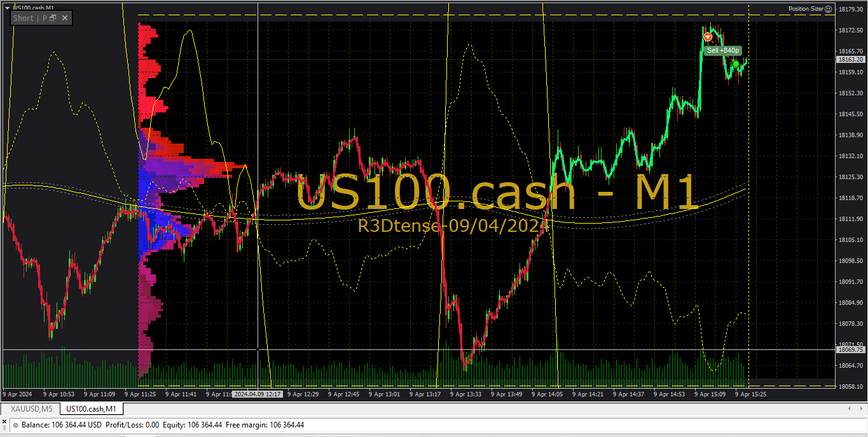The image size is (868, 437).
Task: Click the Profit/Loss: 0.00 text
Action: (132, 425)
